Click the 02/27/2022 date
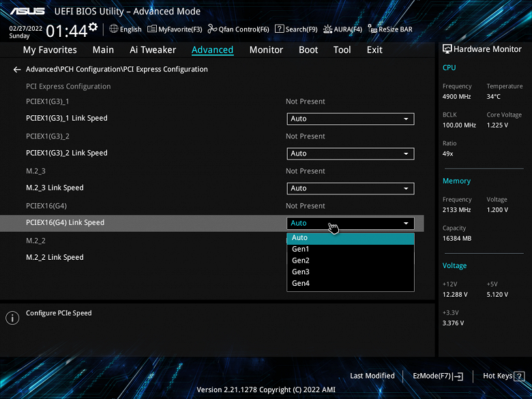This screenshot has width=532, height=399. point(26,29)
